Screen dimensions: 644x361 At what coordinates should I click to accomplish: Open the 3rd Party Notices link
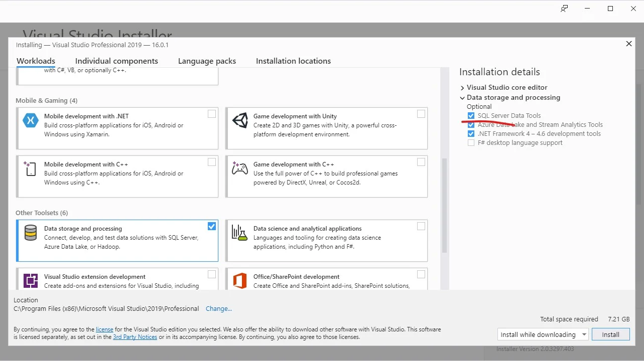(135, 337)
